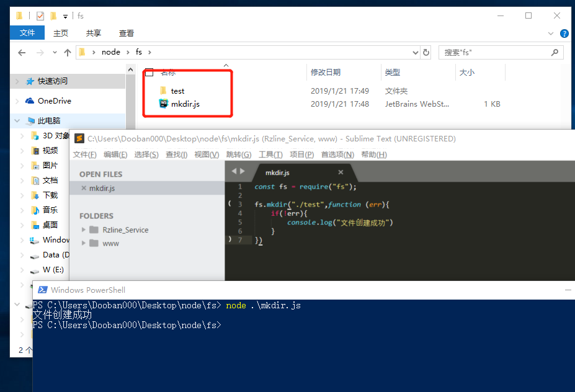Open Sublime 首选项(N) menu
Screen dimensions: 575x392
click(x=337, y=154)
